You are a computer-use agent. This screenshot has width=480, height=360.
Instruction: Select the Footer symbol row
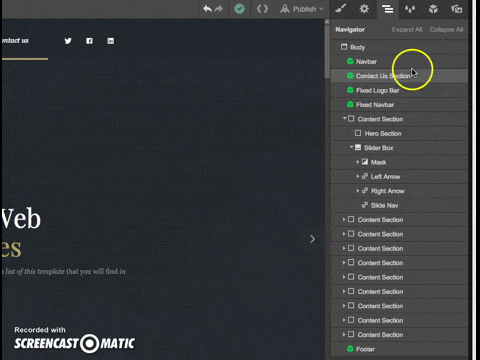399,349
